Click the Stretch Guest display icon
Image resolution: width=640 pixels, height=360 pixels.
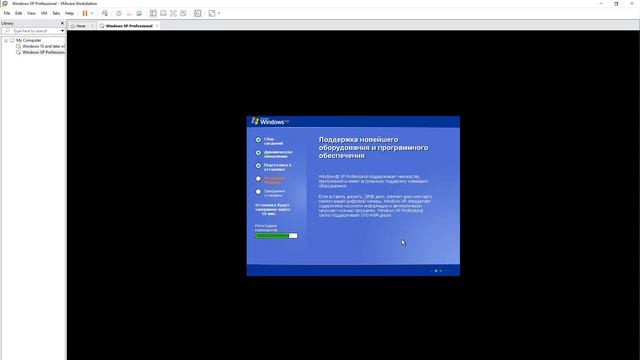pos(212,13)
